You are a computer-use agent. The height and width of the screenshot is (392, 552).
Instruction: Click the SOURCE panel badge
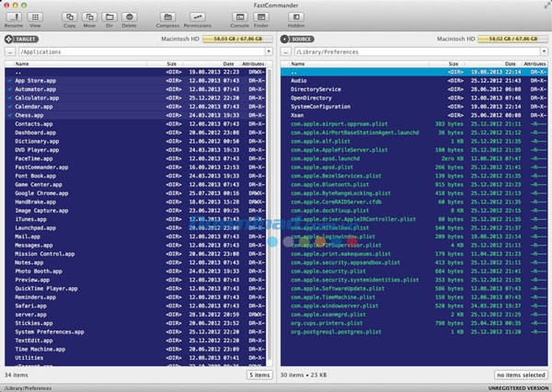(x=297, y=39)
